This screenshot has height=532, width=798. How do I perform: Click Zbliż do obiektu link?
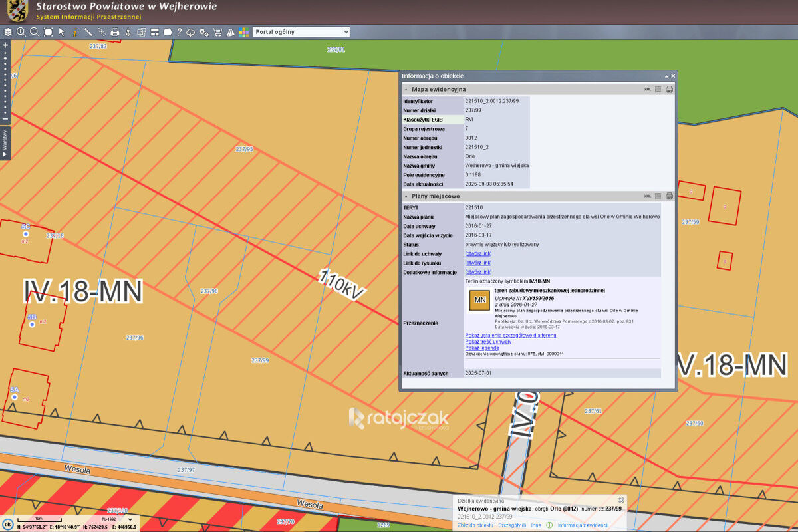[475, 525]
